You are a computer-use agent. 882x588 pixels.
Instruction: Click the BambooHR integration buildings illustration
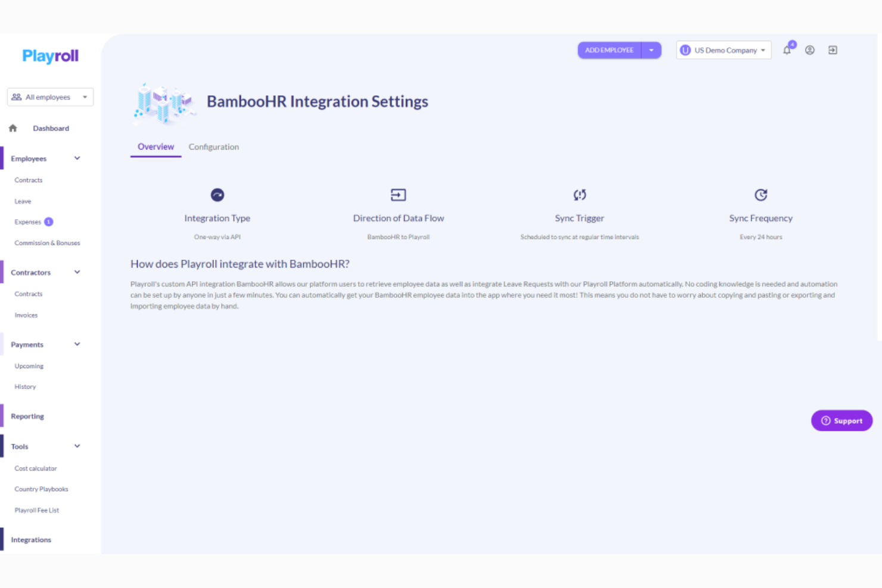[x=163, y=103]
